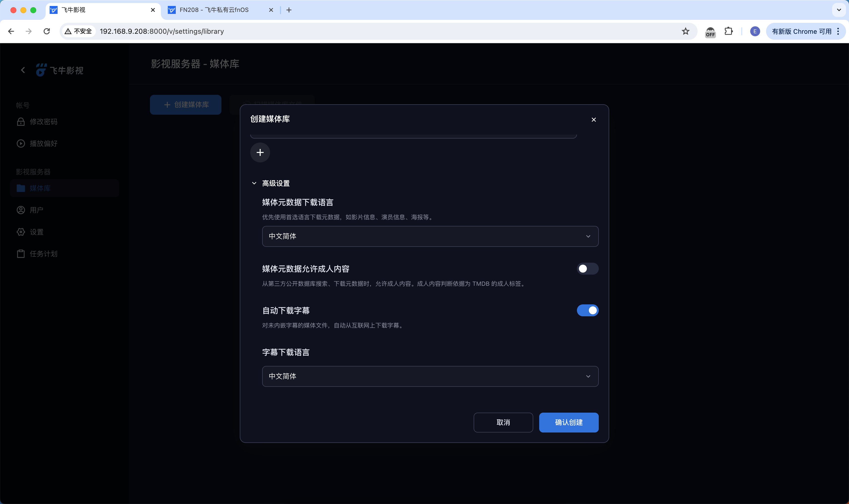This screenshot has height=504, width=849.
Task: Close the 创建媒体库 dialog with X
Action: point(593,120)
